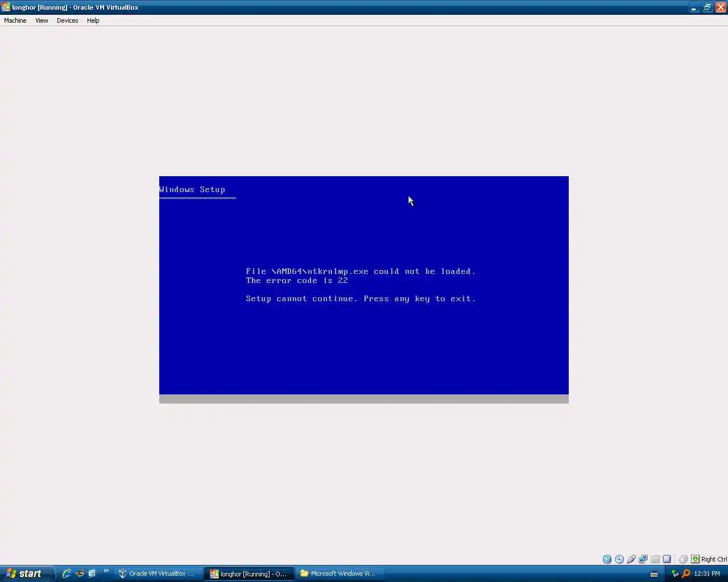Open the View menu

point(42,20)
